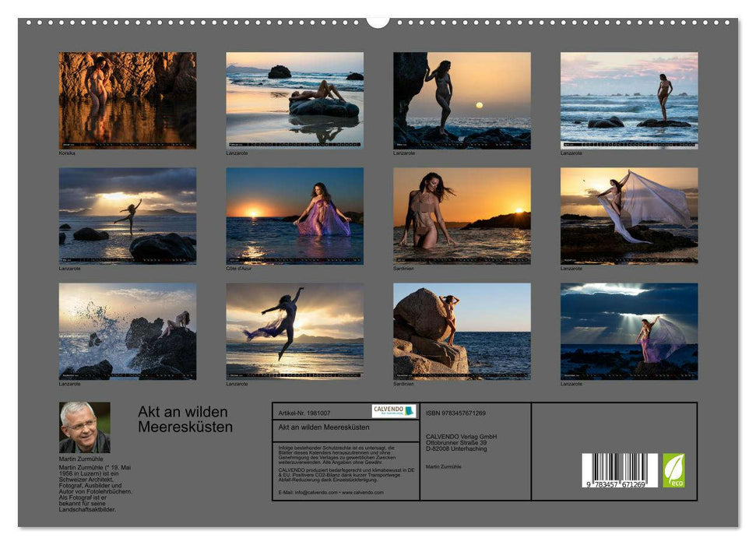The image size is (756, 545).
Task: Select the crashing wave splash thumbnail
Action: (128, 331)
